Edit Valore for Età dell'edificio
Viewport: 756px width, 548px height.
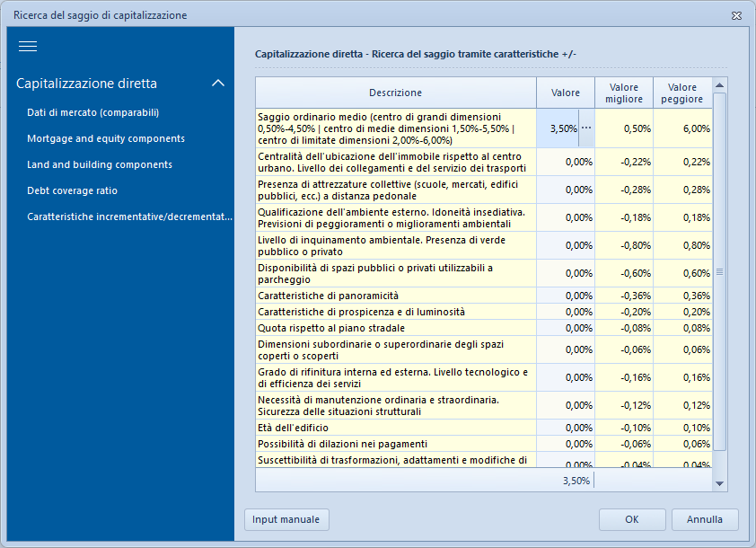tap(566, 428)
